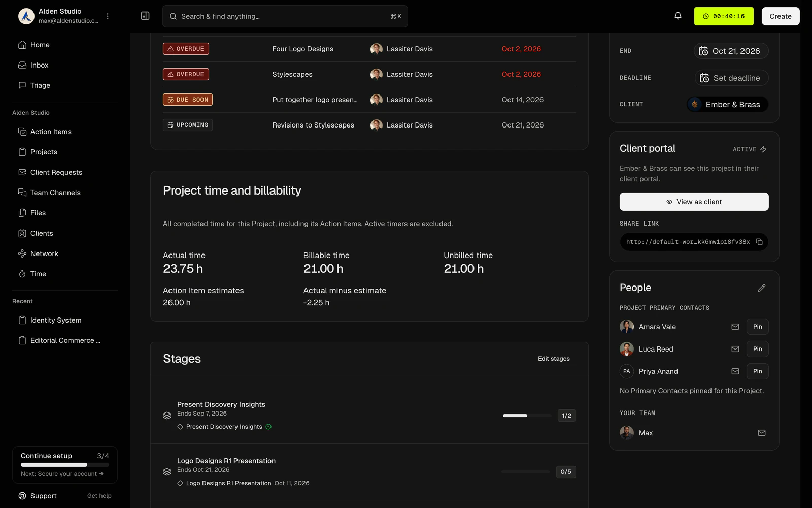812x508 pixels.
Task: Pin Luca Reed contact
Action: (758, 349)
